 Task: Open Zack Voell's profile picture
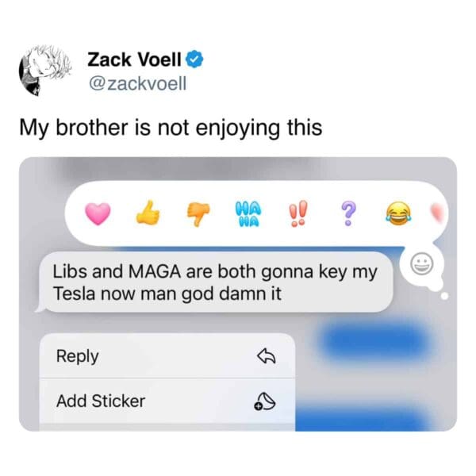click(45, 71)
